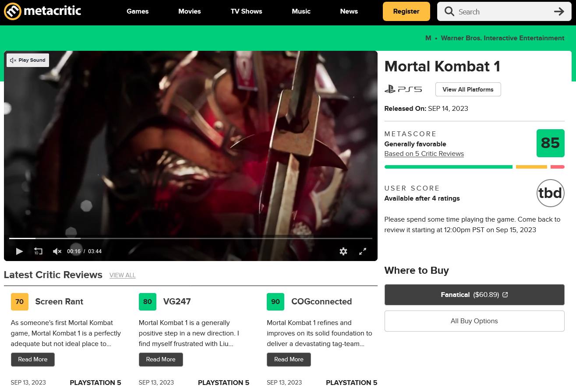Open video settings gear
The image size is (576, 392).
pos(343,251)
